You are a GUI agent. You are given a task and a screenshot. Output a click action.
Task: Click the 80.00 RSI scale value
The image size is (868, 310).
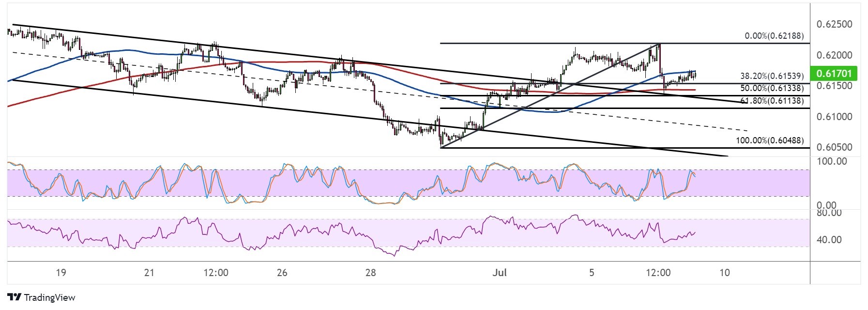[829, 213]
